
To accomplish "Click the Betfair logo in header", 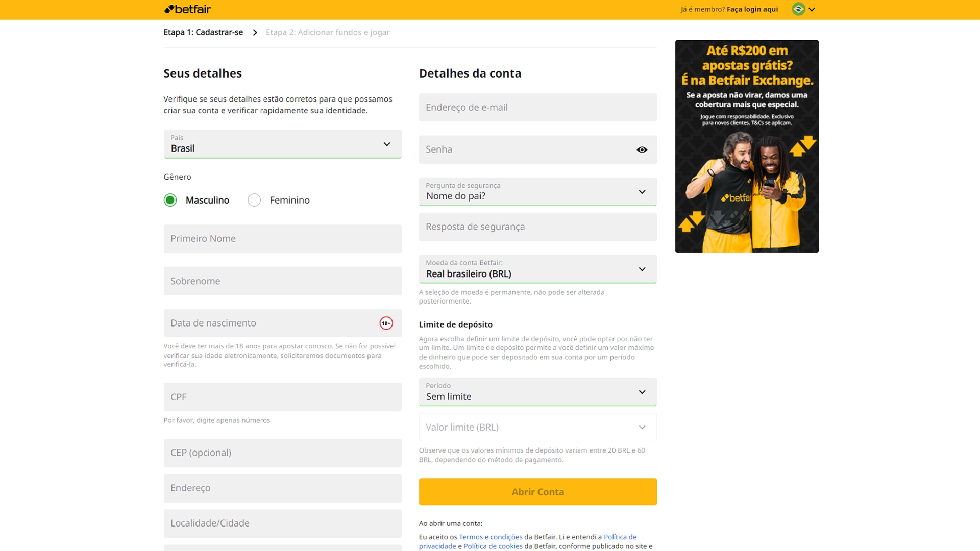I will [187, 9].
